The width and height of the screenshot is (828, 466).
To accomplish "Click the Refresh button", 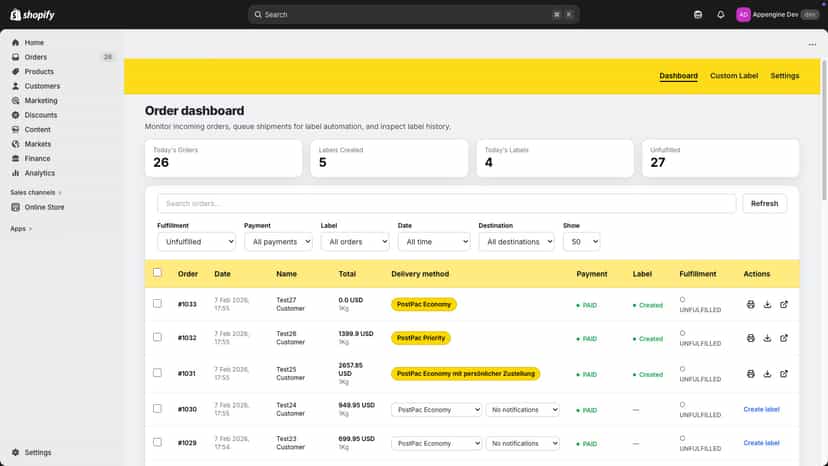I will coord(764,203).
